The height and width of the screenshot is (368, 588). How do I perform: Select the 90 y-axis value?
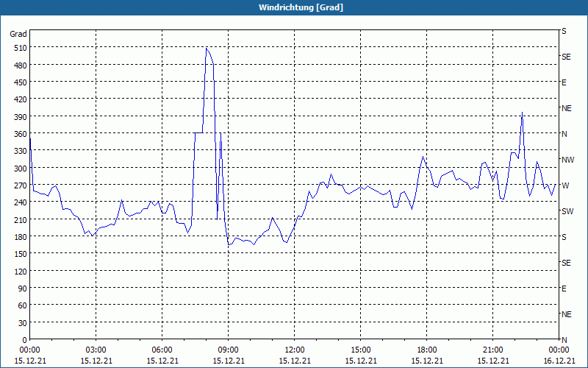coord(23,289)
